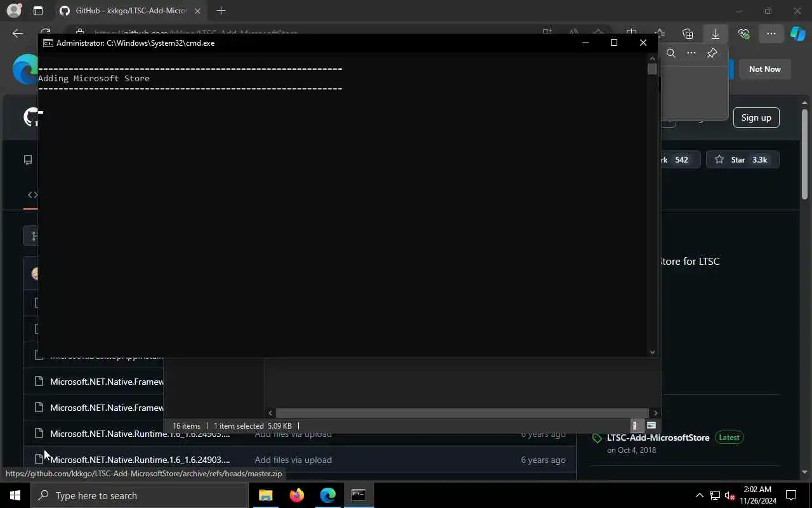Switch Explorer to large icons view
Image resolution: width=812 pixels, height=508 pixels.
(652, 426)
